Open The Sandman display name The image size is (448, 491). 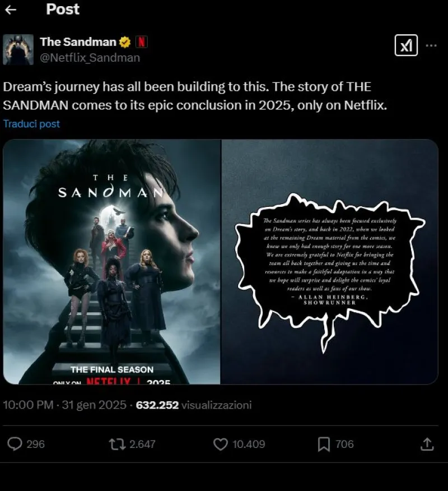(x=78, y=42)
